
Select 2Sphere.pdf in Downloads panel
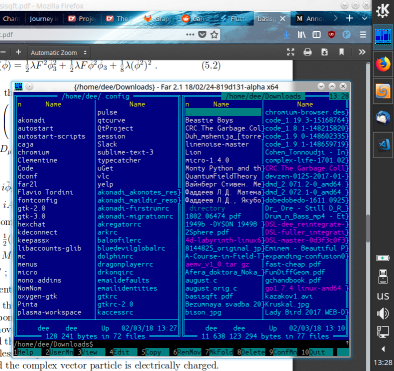tap(207, 232)
